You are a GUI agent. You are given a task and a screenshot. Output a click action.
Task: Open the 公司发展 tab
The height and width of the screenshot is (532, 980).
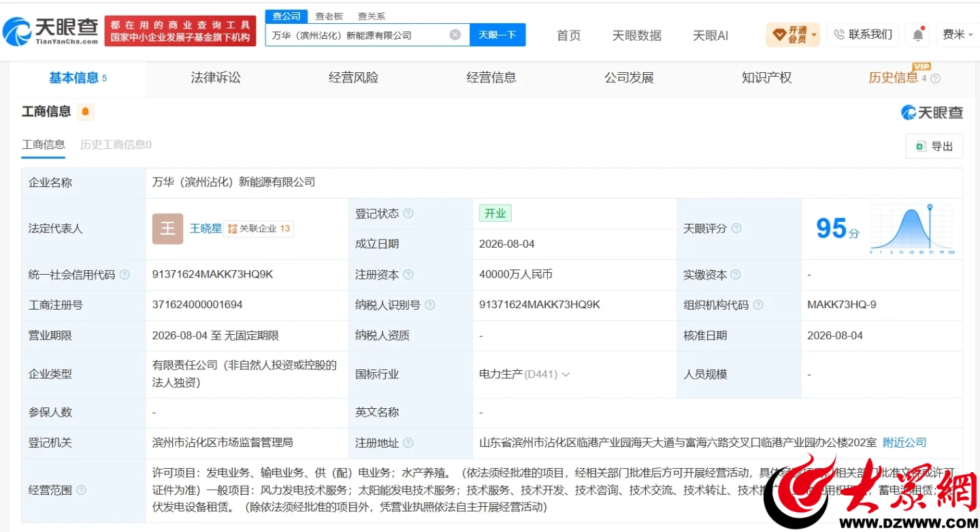[x=629, y=78]
